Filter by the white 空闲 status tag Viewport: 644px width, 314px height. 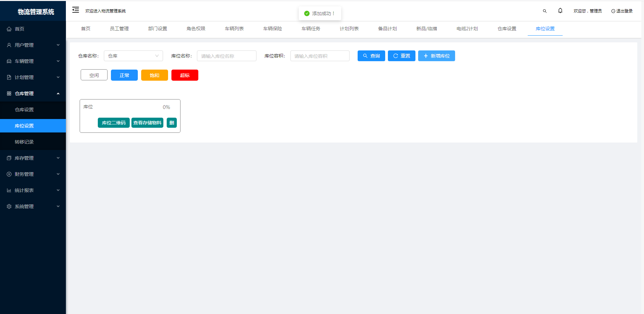pyautogui.click(x=94, y=75)
